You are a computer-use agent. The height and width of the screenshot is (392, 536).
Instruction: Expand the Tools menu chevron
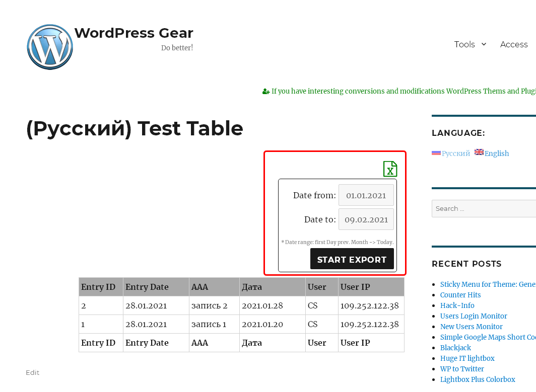click(484, 44)
